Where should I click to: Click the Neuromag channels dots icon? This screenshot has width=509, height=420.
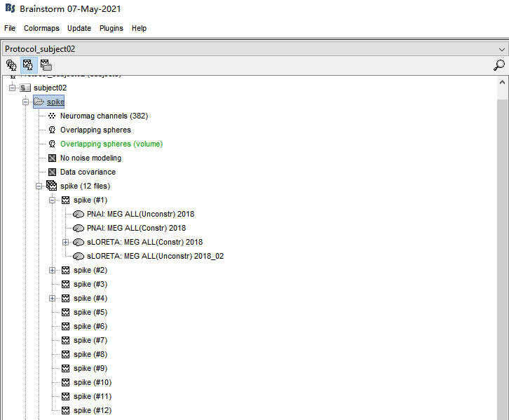pyautogui.click(x=52, y=116)
